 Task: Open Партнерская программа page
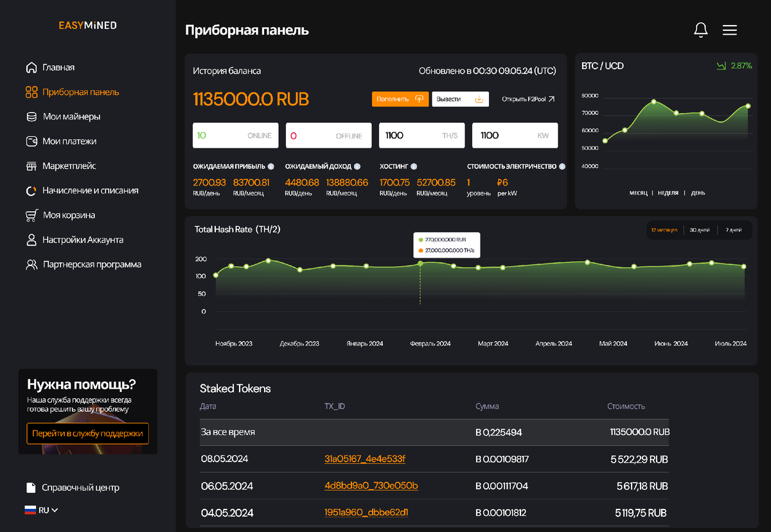click(x=92, y=265)
